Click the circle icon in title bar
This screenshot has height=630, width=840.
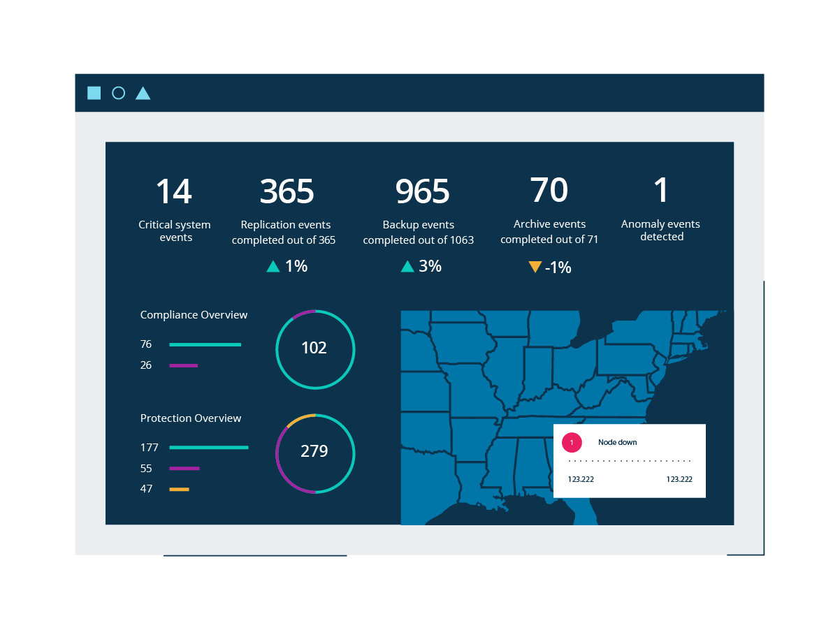tap(118, 93)
